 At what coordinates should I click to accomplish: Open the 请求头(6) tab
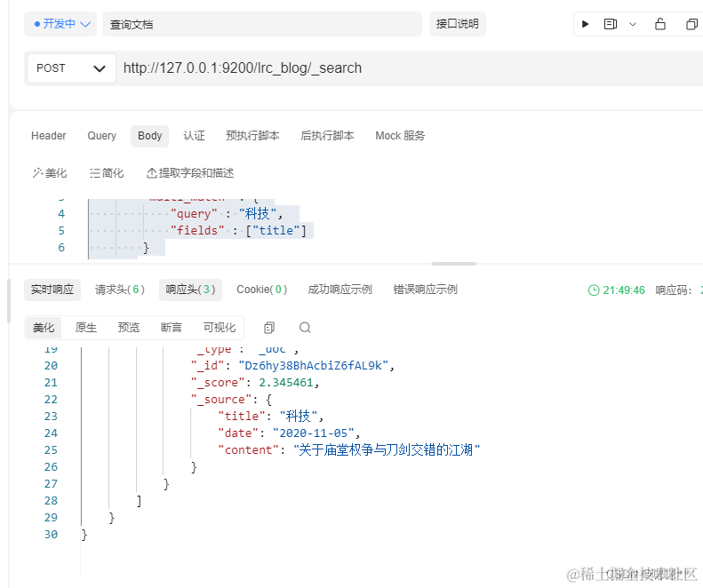pos(120,290)
